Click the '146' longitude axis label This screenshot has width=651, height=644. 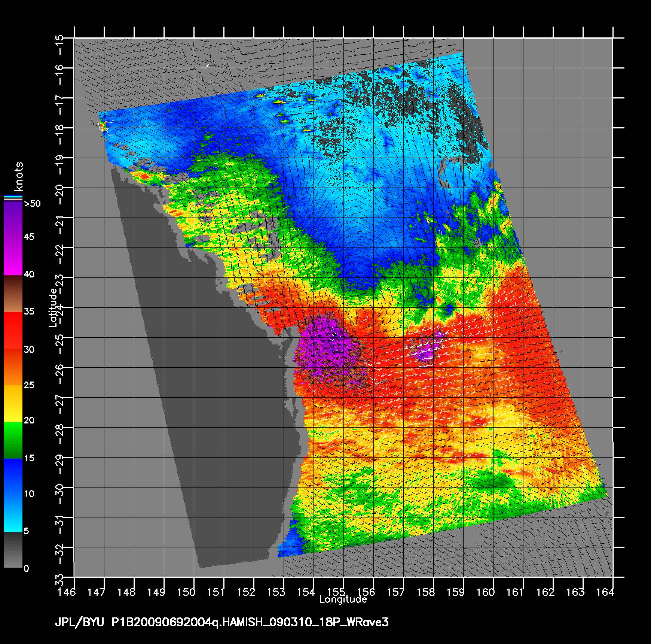(67, 592)
